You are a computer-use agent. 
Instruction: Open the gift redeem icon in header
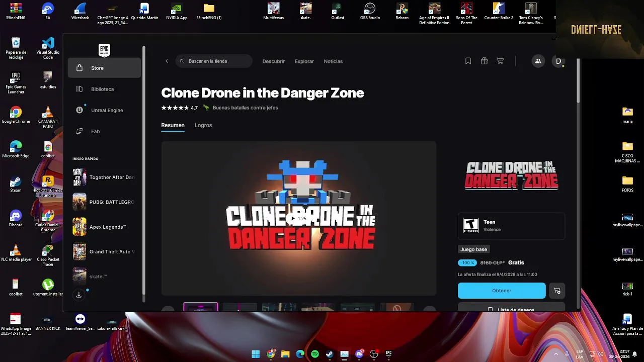pyautogui.click(x=484, y=61)
